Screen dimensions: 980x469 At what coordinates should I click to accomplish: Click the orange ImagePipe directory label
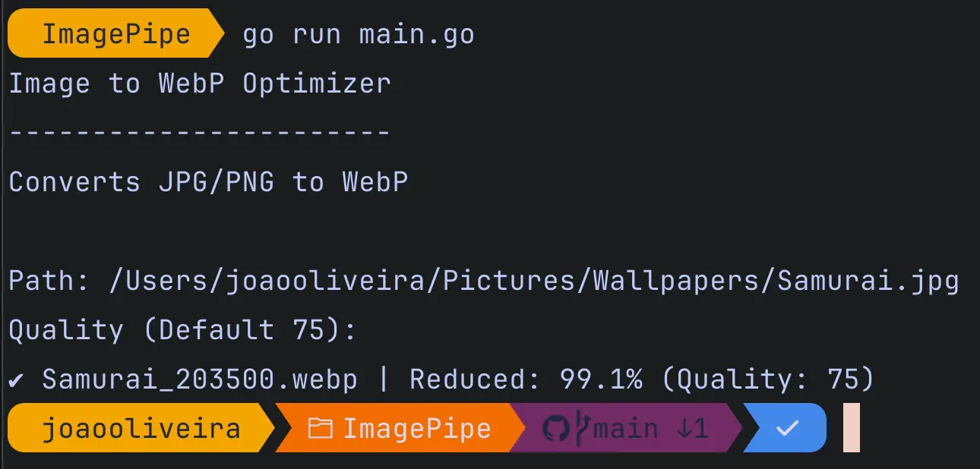click(x=417, y=430)
